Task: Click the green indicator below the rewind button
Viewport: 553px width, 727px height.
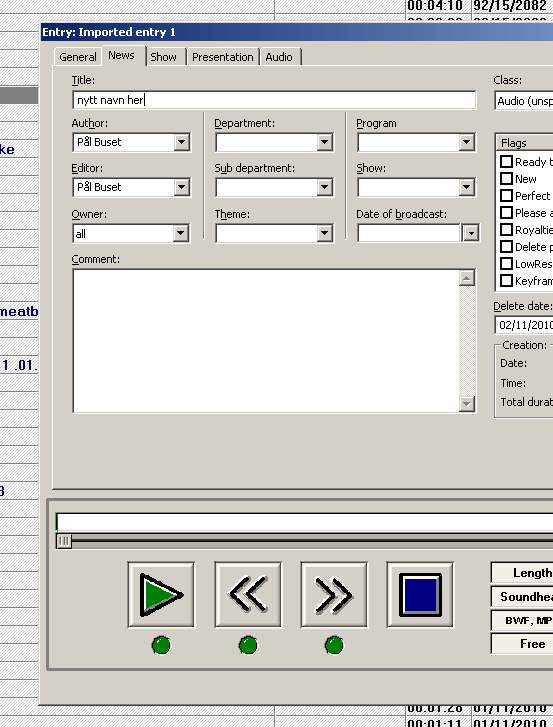Action: coord(248,645)
